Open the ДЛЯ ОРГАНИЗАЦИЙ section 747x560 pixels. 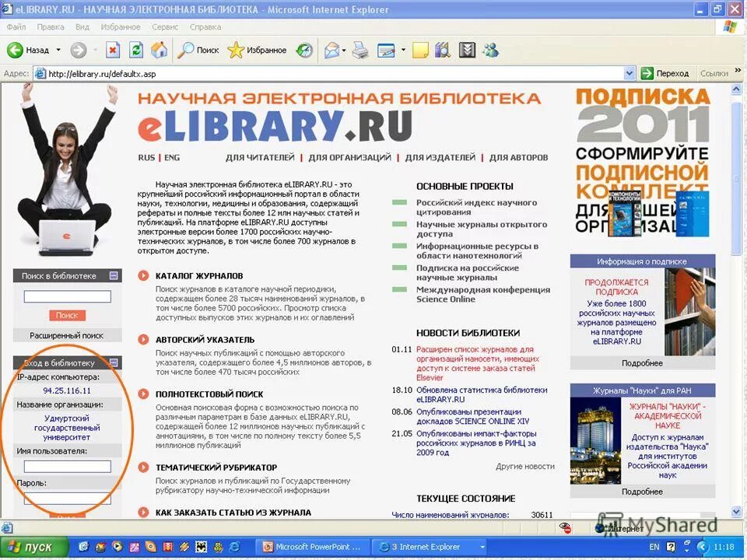(x=349, y=157)
